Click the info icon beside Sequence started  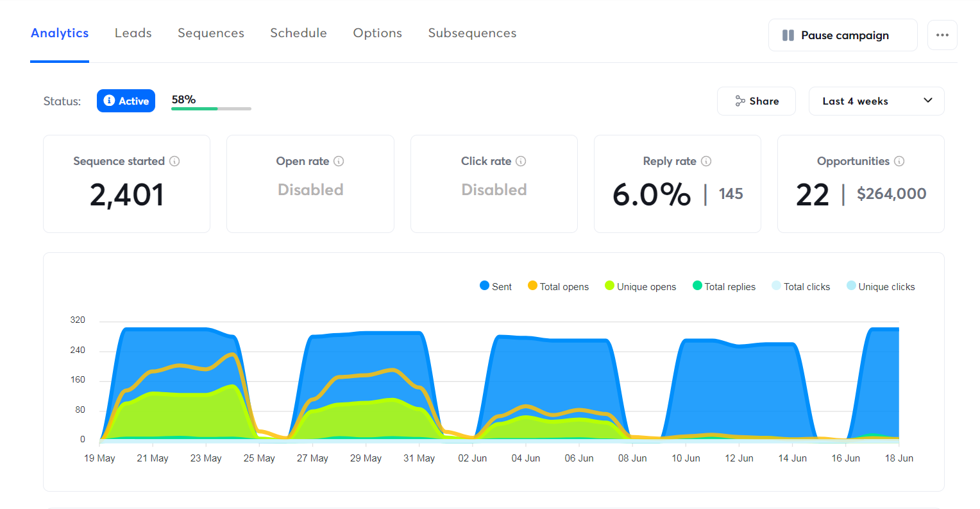tap(174, 161)
